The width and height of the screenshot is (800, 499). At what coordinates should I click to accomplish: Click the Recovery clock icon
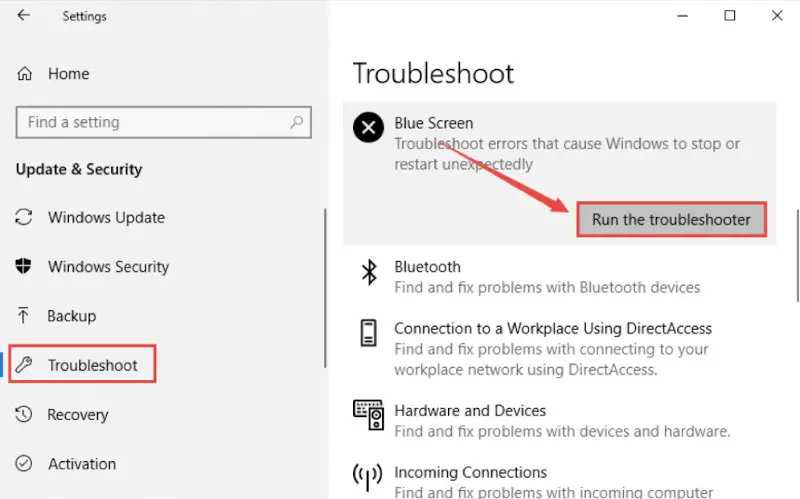point(23,414)
